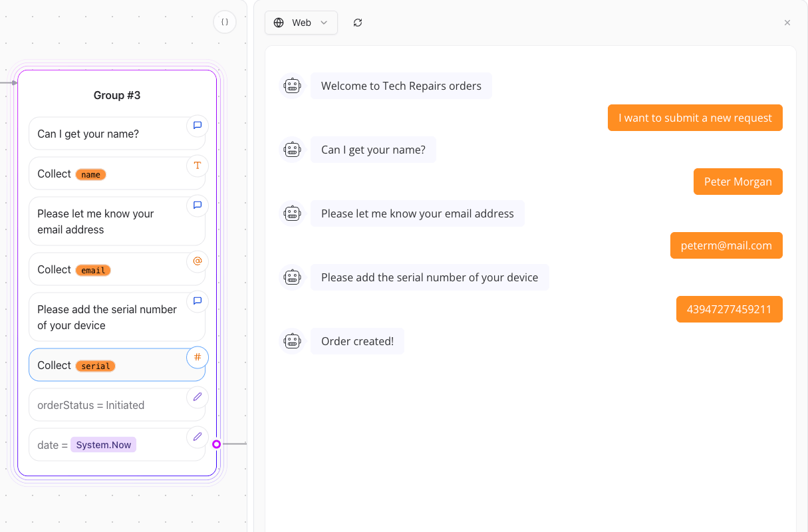Click bot avatar beside 'Can I get your name?' chat
The image size is (808, 532).
click(293, 150)
